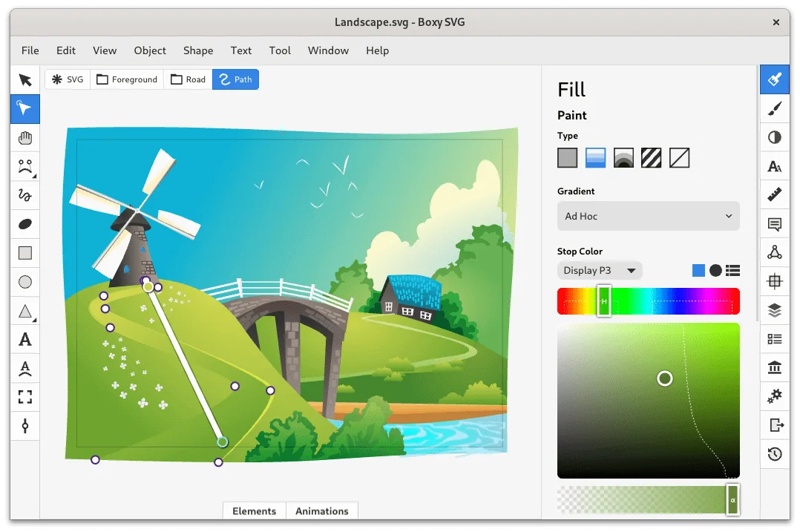Select the Text on path tool
Image resolution: width=800 pixels, height=532 pixels.
[x=25, y=368]
